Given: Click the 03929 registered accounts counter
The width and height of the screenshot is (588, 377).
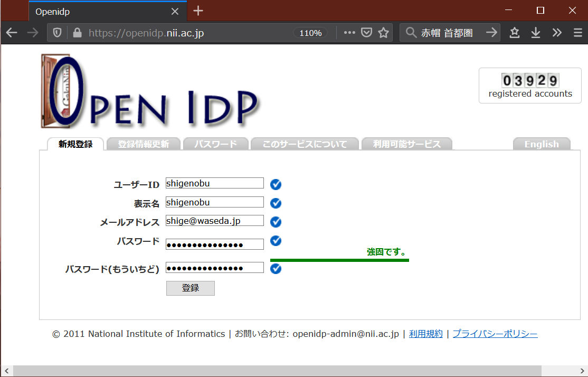Looking at the screenshot, I should [530, 86].
